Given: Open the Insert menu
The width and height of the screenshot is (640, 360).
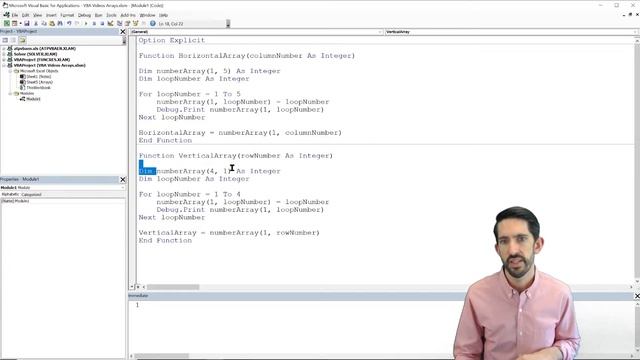Looking at the screenshot, I should pos(51,15).
